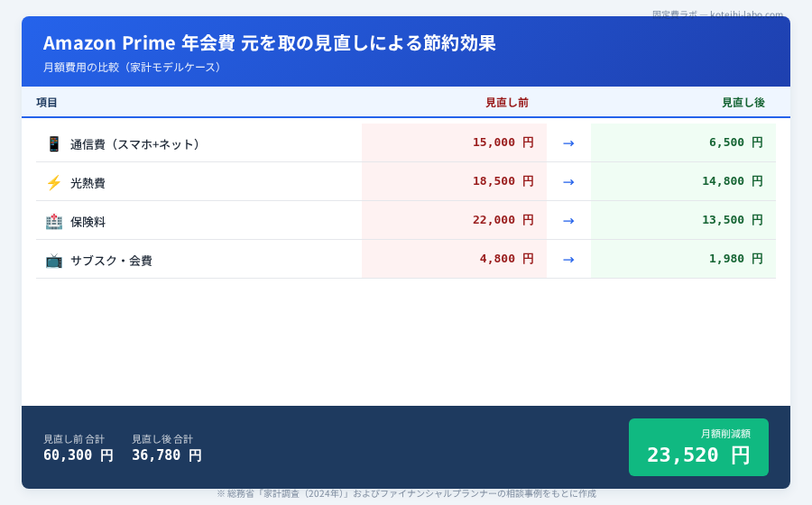Click the lightning bolt icon beside 光熱費

(x=54, y=183)
